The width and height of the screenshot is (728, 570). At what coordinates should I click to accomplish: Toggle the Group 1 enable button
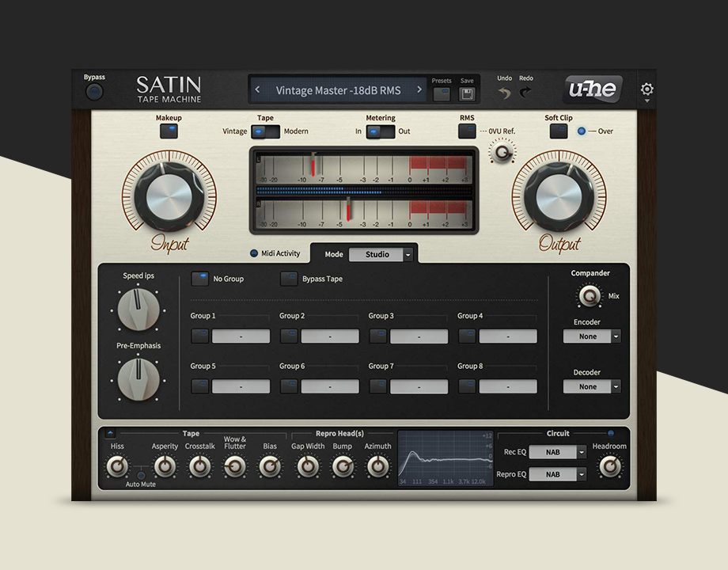pyautogui.click(x=200, y=336)
